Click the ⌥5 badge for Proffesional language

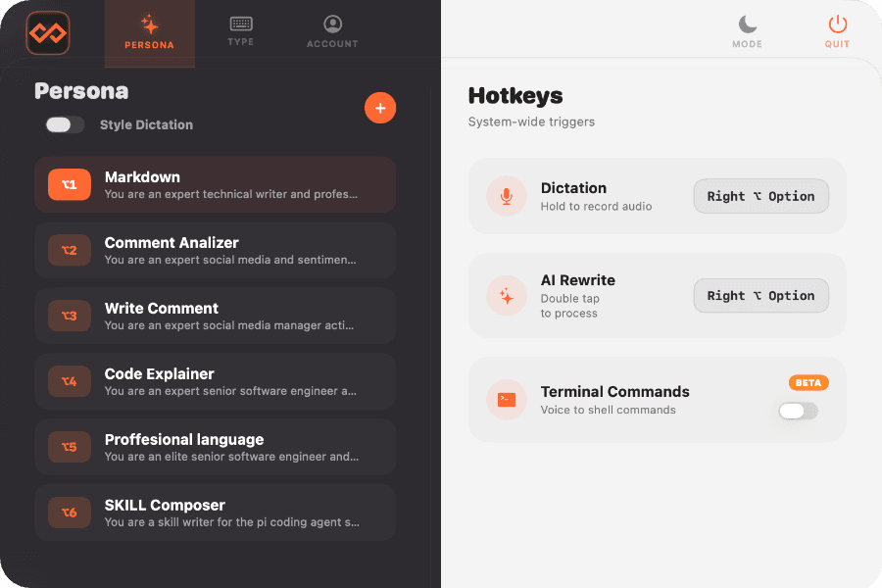pos(70,447)
